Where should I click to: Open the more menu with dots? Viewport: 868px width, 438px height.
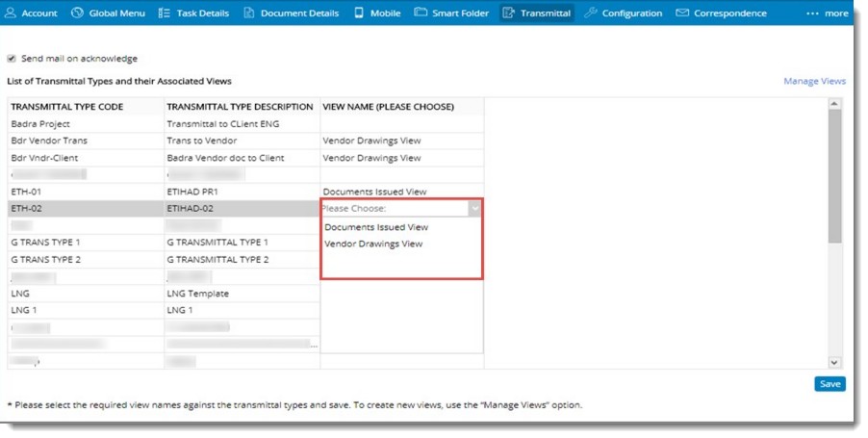click(x=827, y=13)
